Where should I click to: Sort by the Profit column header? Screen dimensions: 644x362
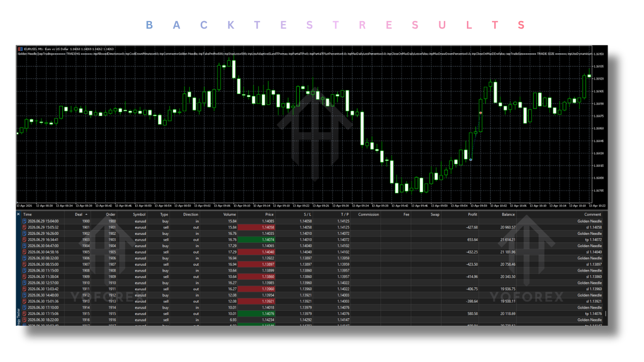tap(472, 215)
